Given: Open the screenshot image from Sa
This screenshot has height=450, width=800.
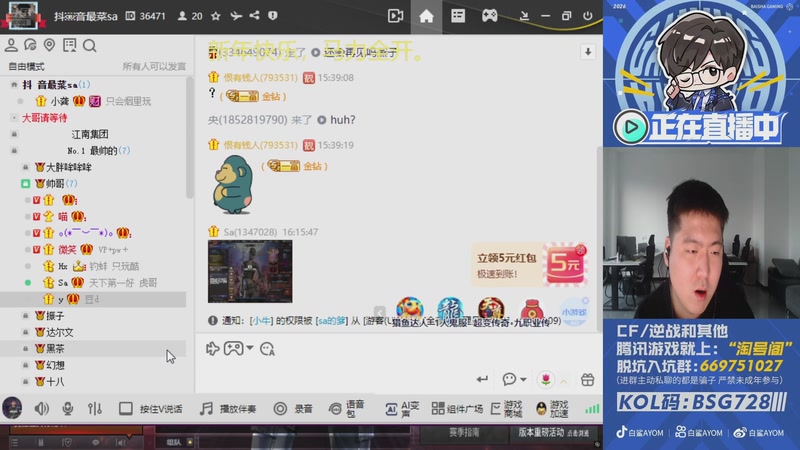Looking at the screenshot, I should pos(250,271).
